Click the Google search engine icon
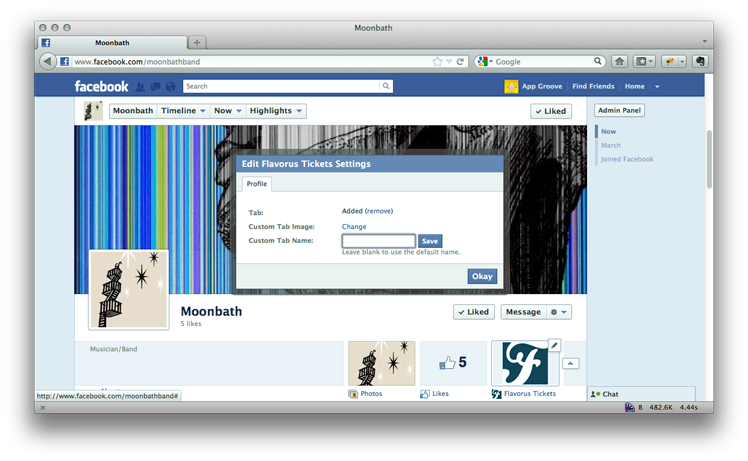748x461 pixels. point(482,62)
